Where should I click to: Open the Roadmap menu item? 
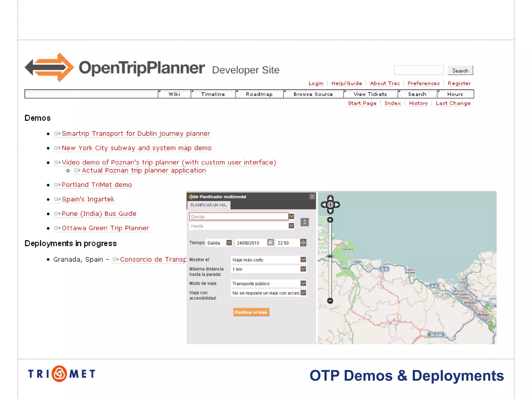(259, 94)
